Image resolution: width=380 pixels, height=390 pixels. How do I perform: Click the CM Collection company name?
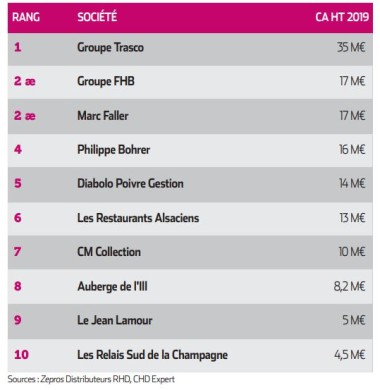109,252
